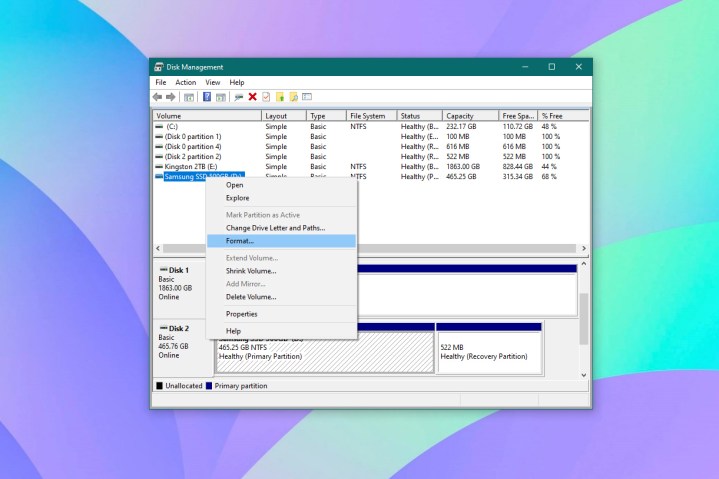Click the Back arrow toolbar icon
The width and height of the screenshot is (719, 479).
(157, 97)
